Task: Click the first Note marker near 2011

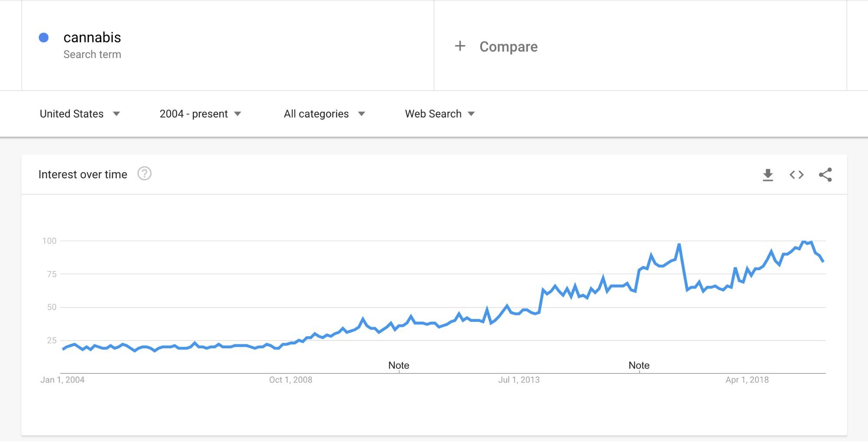Action: [x=399, y=365]
